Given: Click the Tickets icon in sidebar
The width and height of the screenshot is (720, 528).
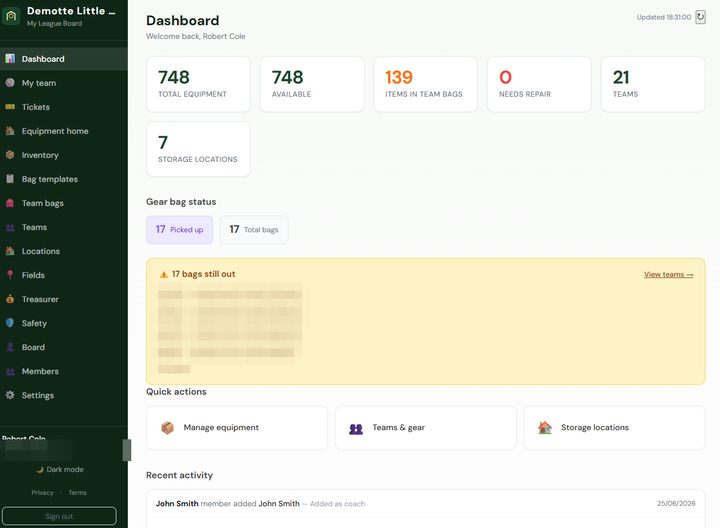Looking at the screenshot, I should tap(10, 107).
